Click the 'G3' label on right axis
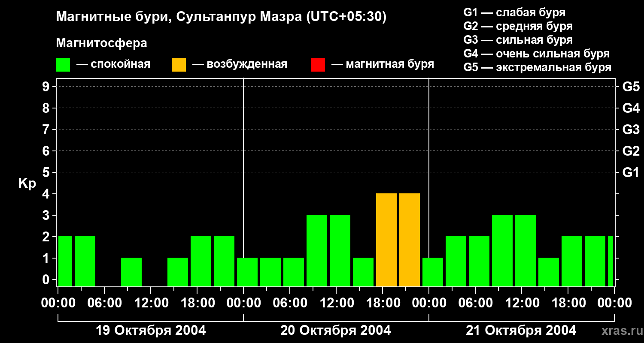 pyautogui.click(x=631, y=129)
